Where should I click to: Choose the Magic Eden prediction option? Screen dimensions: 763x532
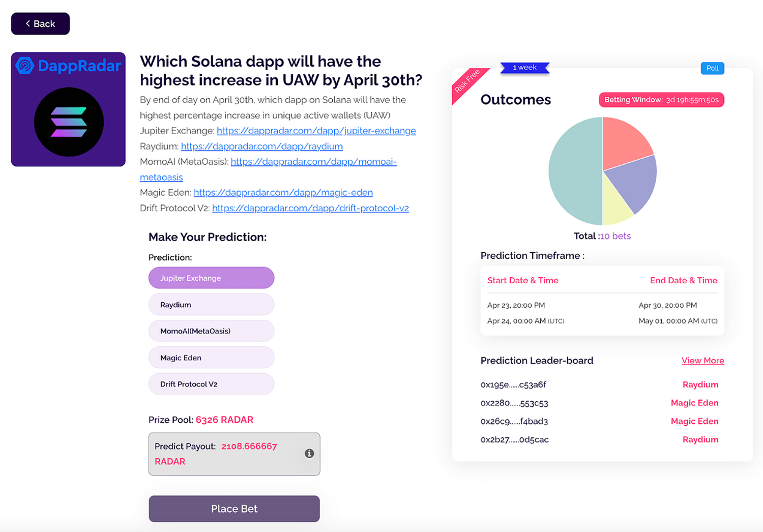coord(211,358)
